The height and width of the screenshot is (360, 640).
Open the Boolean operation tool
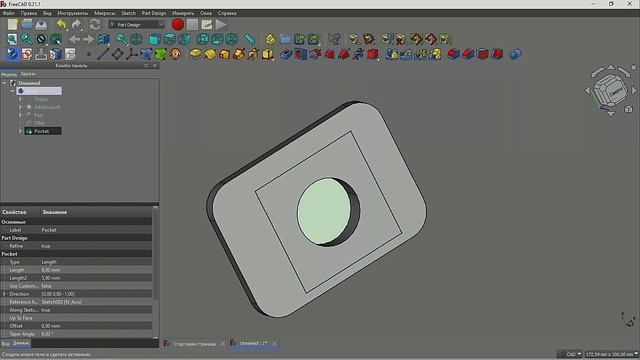(x=516, y=54)
